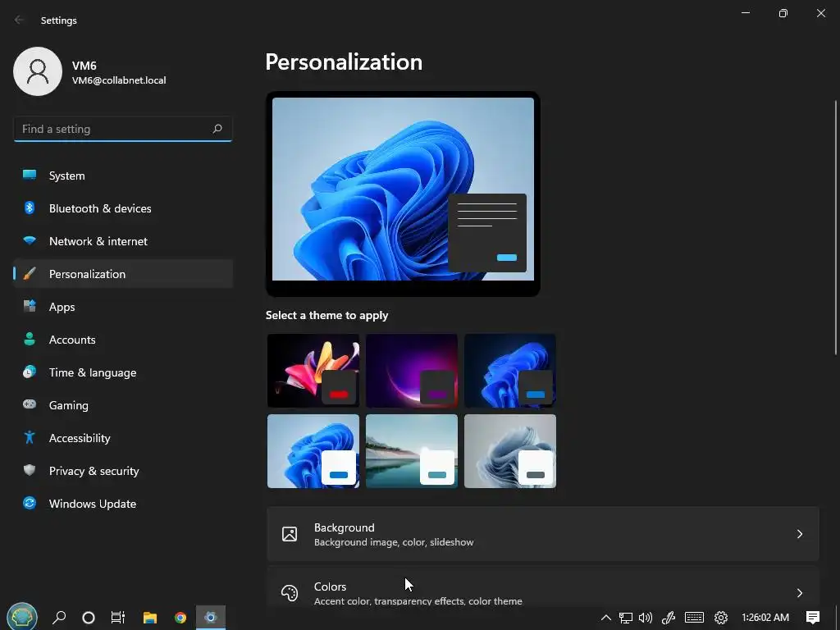
Task: Apply the colorful flower dark theme
Action: pos(313,371)
